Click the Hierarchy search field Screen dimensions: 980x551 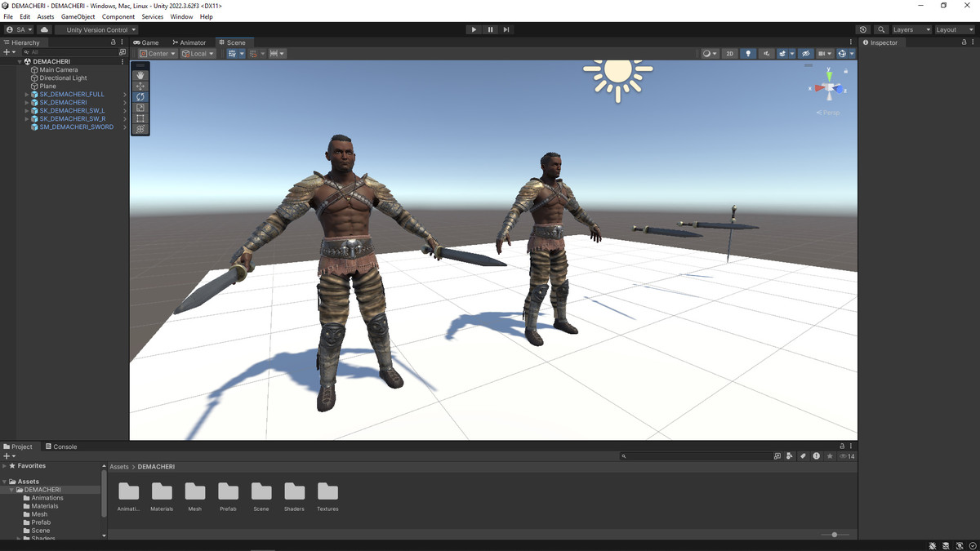click(72, 51)
